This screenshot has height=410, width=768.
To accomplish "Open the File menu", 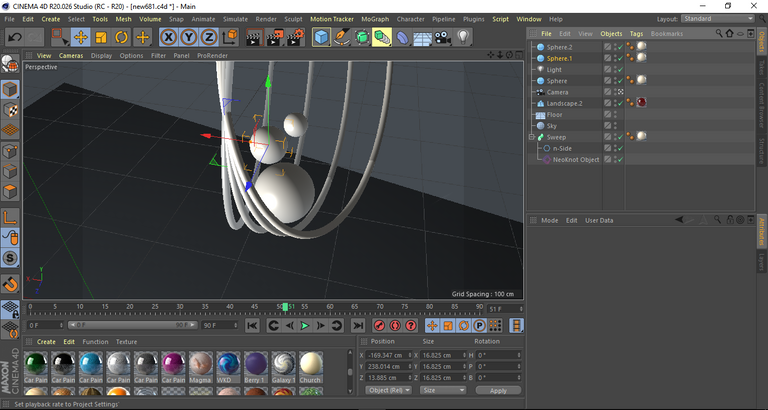I will coord(9,19).
